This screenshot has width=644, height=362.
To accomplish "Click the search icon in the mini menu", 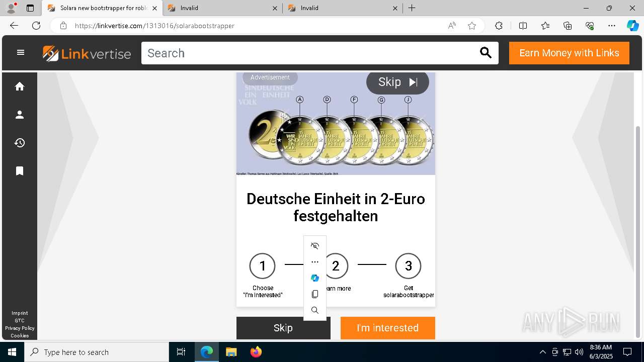I will click(315, 310).
